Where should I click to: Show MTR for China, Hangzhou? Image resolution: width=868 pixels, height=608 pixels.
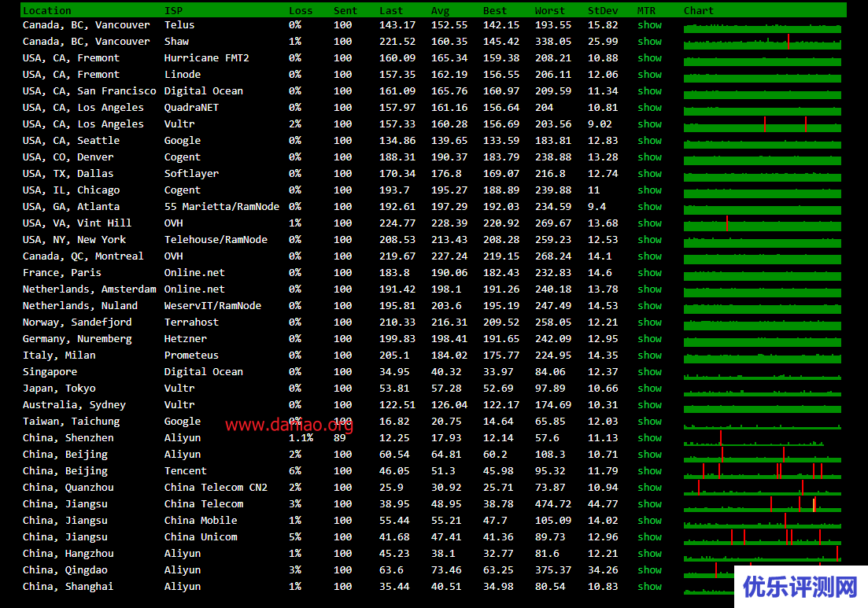pyautogui.click(x=649, y=554)
